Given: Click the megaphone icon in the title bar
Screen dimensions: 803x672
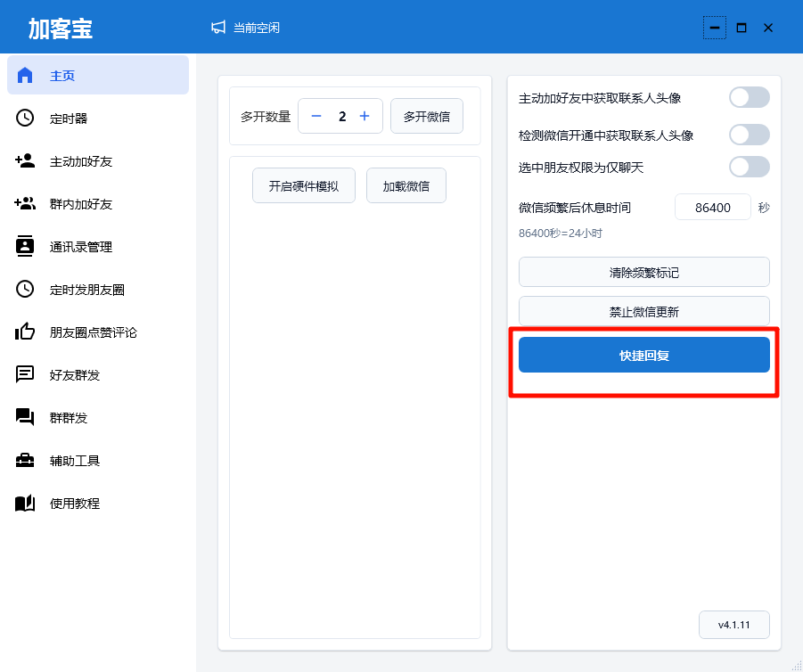Looking at the screenshot, I should click(x=218, y=27).
